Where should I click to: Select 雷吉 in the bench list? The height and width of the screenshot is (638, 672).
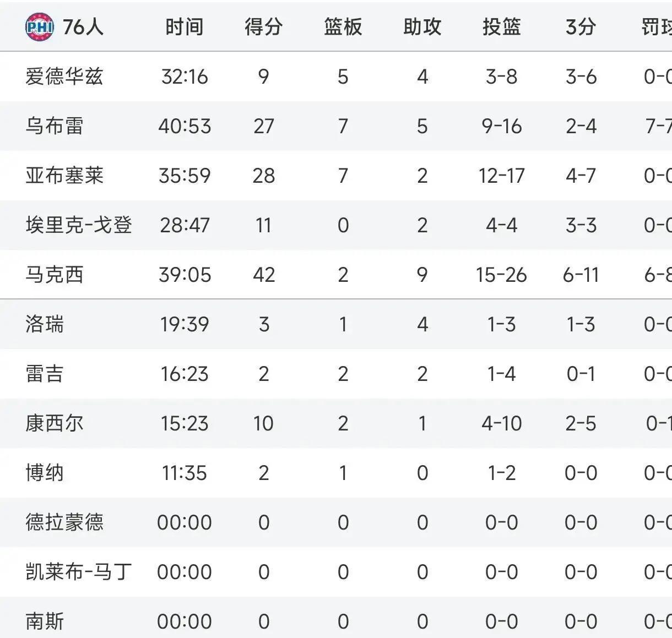coord(44,374)
